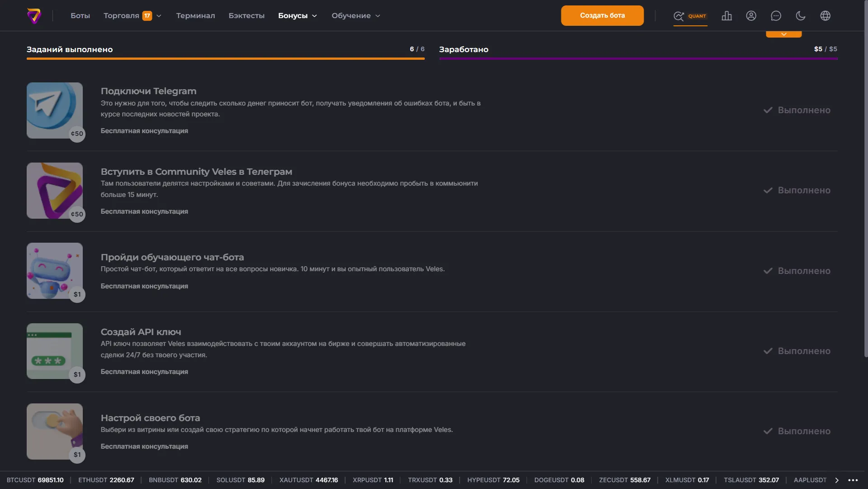Open the QUANT assistant icon
Viewport: 868px width, 489px height.
click(690, 16)
